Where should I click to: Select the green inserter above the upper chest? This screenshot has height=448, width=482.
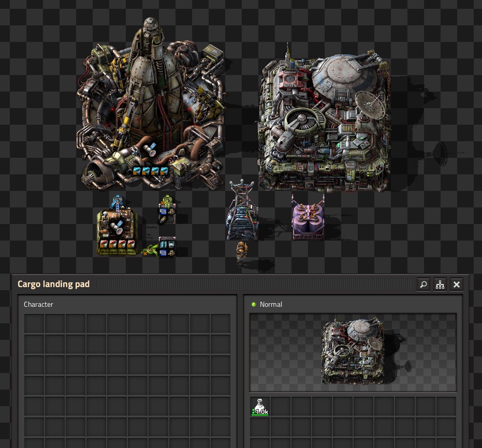[x=167, y=200]
